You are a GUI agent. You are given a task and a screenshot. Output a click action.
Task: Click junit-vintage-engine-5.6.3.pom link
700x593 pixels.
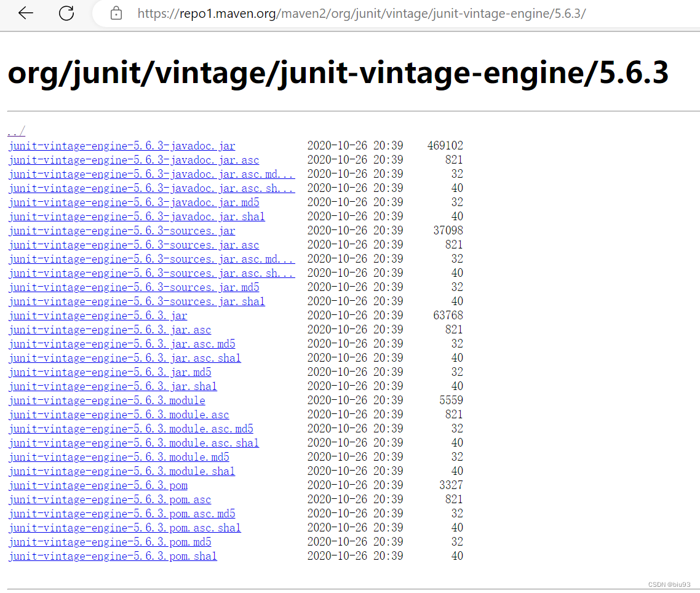click(97, 485)
